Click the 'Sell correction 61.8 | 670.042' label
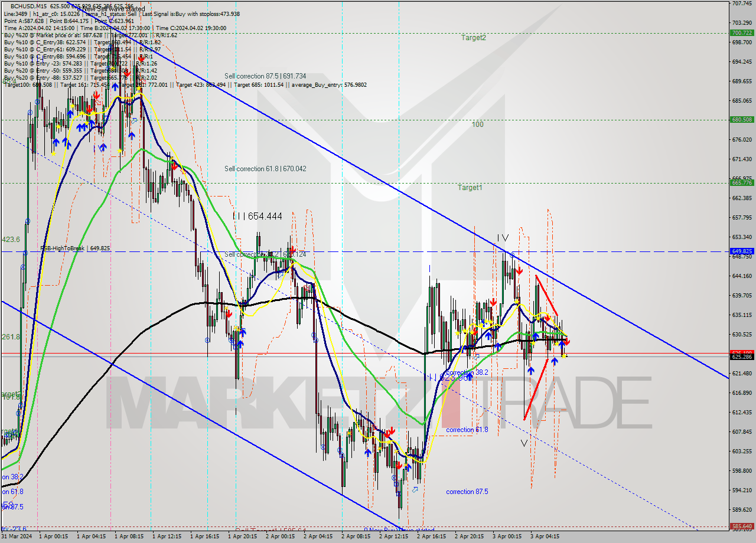756x543 pixels. pos(265,169)
